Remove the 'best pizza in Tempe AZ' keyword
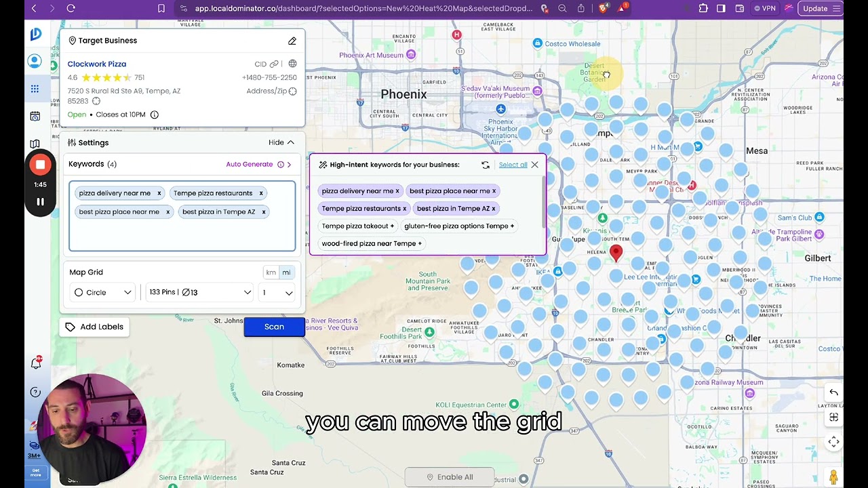The image size is (868, 488). tap(264, 212)
